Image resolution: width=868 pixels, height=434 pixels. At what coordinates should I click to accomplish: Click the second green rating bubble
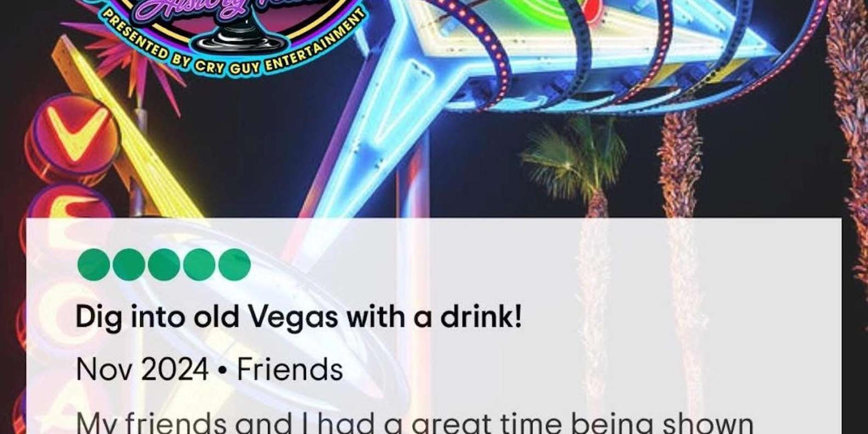pyautogui.click(x=129, y=264)
